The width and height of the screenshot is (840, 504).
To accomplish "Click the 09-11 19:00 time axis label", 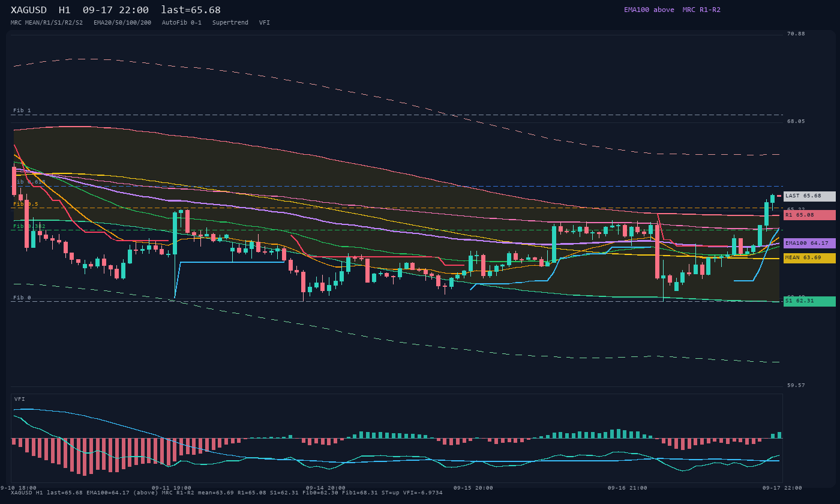I will click(172, 488).
